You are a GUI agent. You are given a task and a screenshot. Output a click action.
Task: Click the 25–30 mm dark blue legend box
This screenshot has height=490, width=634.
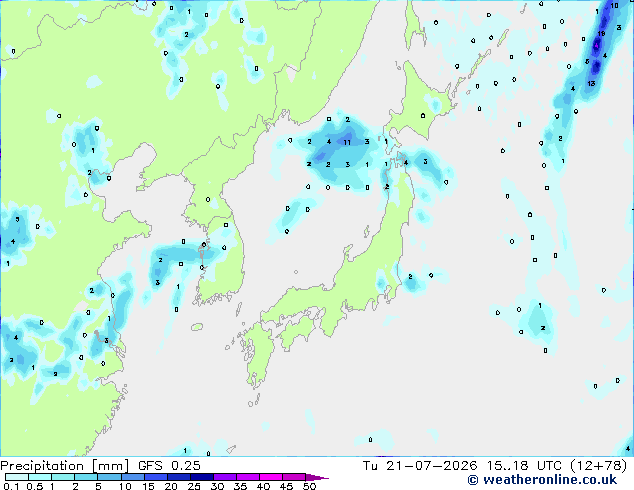[x=202, y=477]
